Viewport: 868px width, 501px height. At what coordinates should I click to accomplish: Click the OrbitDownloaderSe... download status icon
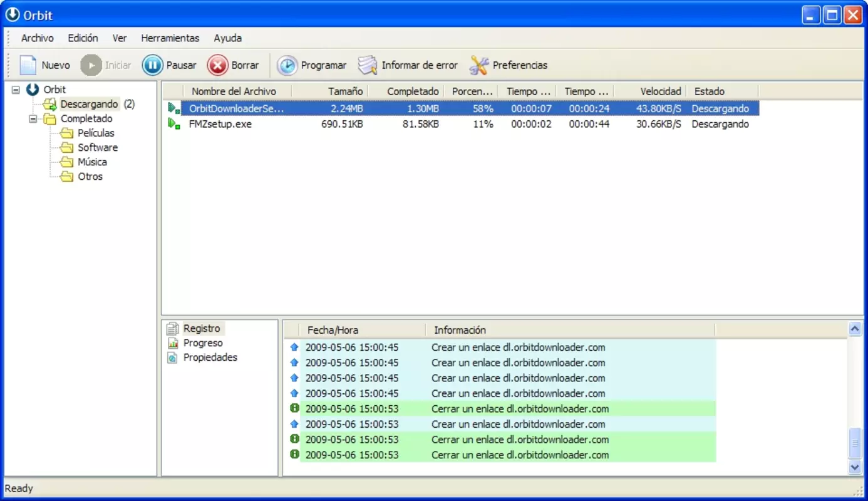pos(174,108)
